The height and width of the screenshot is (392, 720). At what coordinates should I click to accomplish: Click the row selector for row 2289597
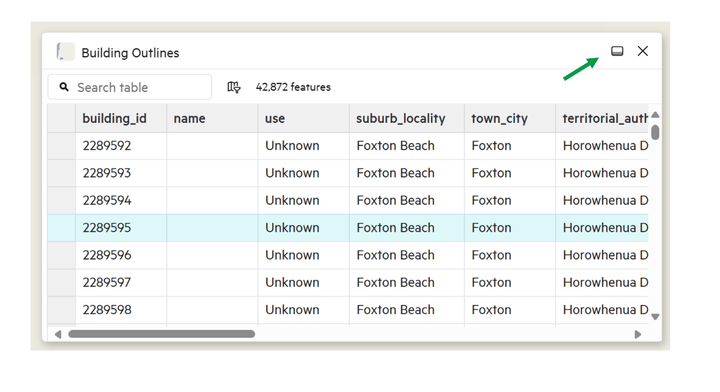[x=62, y=282]
